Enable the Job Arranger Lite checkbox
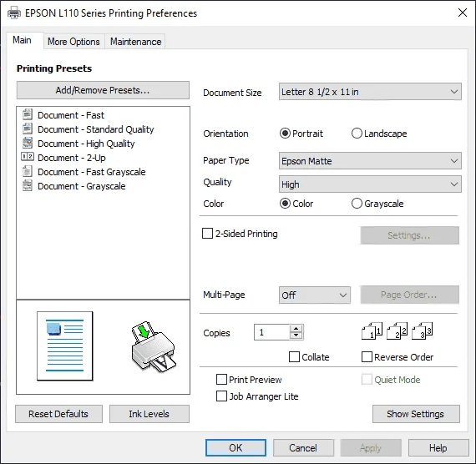The width and height of the screenshot is (476, 464). [221, 396]
